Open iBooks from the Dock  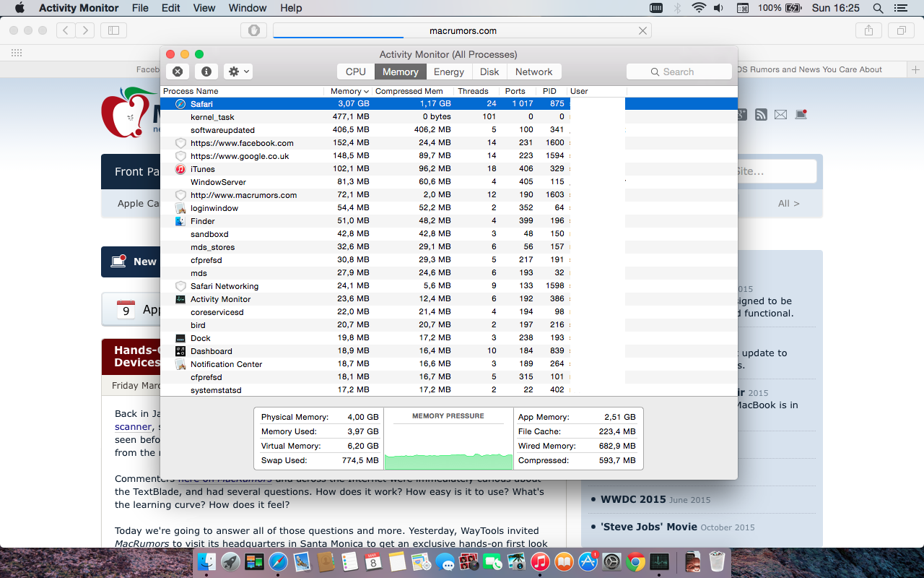coord(565,561)
